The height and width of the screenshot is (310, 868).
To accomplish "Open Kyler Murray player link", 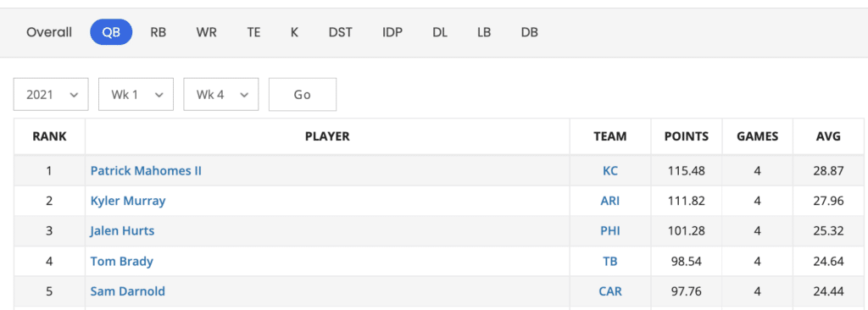I will [x=128, y=201].
